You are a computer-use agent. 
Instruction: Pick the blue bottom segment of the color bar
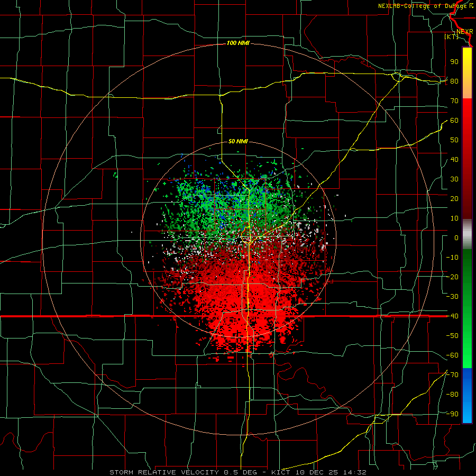(x=467, y=396)
